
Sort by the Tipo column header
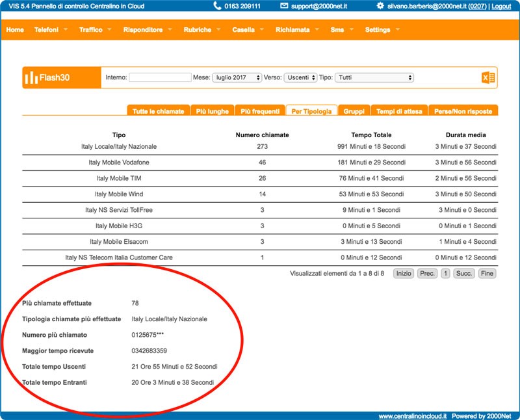coord(119,135)
